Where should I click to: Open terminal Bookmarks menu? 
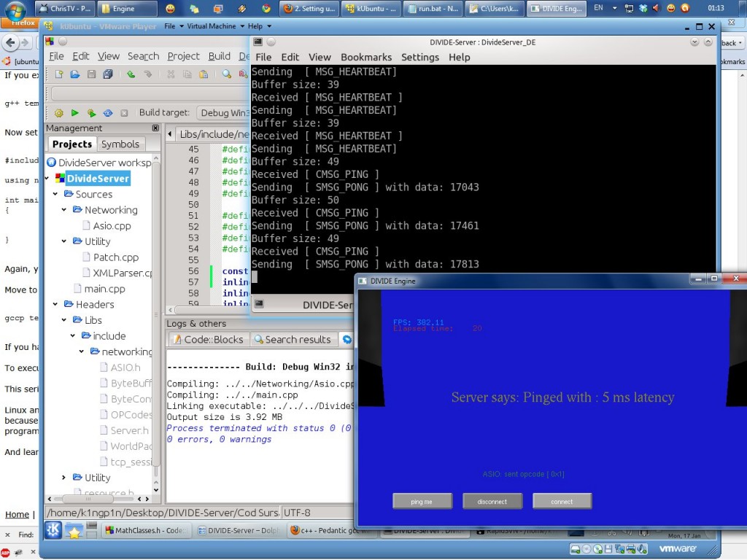pos(366,57)
